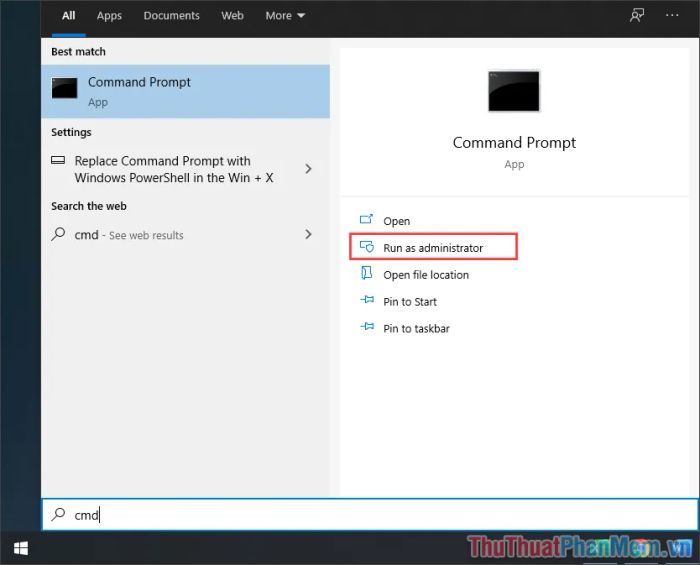The width and height of the screenshot is (700, 565).
Task: Click the feedback person icon
Action: pos(637,15)
